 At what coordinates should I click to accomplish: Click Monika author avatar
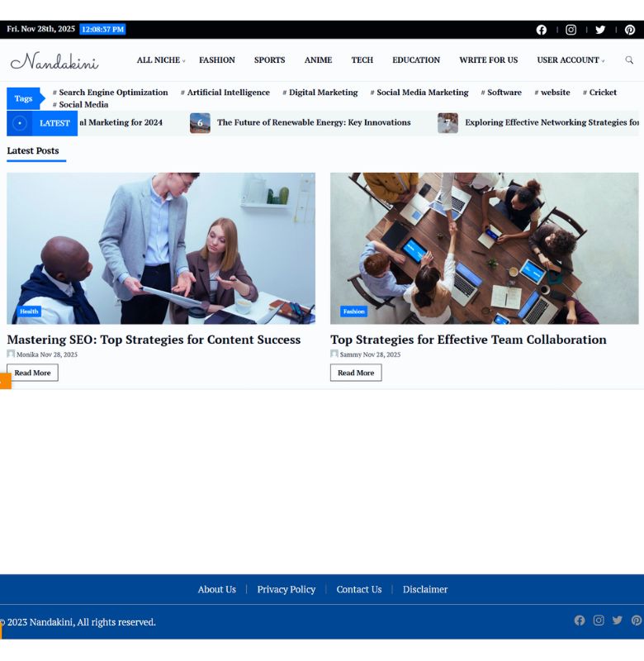click(11, 354)
